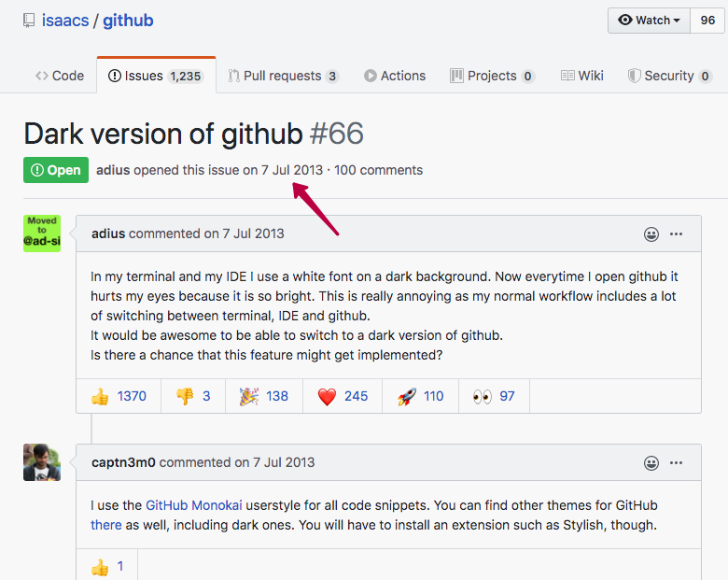This screenshot has width=728, height=580.
Task: Click the thumbs down reaction with 3
Action: (x=193, y=396)
